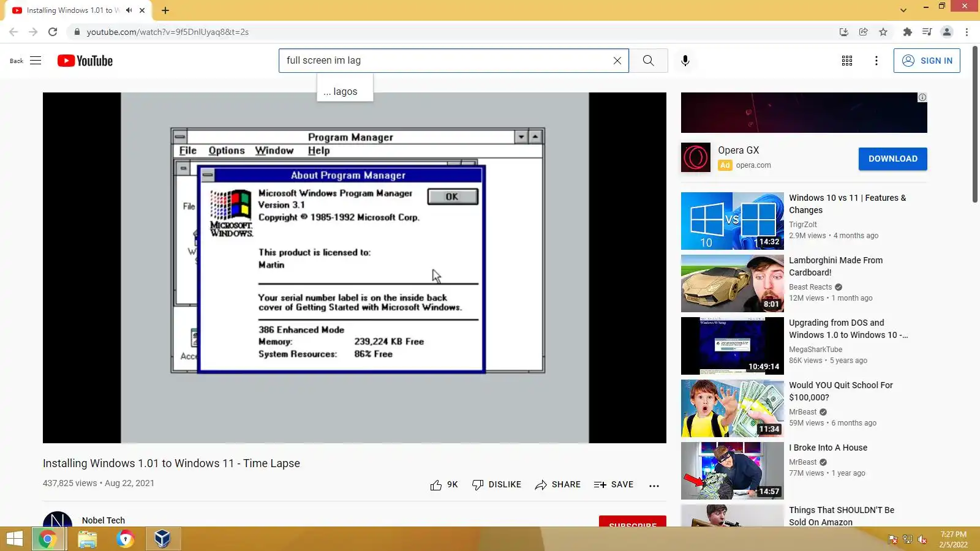Open the YouTube apps grid
The width and height of the screenshot is (980, 551).
(x=847, y=61)
